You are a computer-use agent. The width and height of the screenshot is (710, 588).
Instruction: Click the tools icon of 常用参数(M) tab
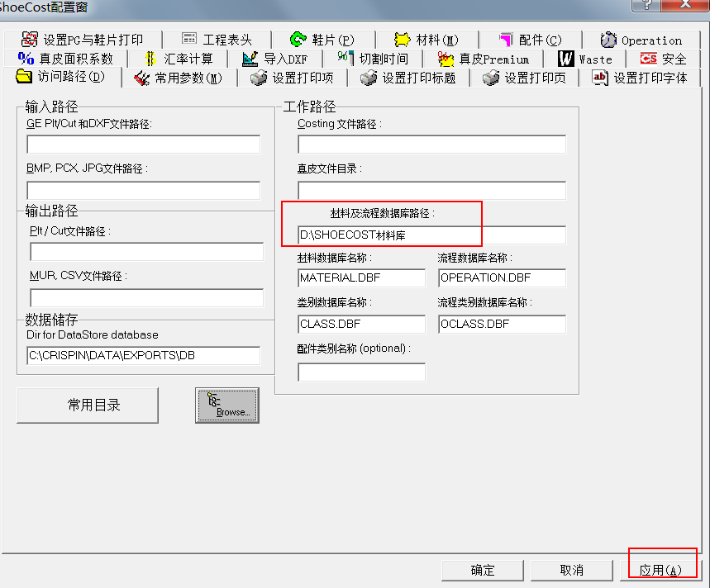click(x=141, y=78)
